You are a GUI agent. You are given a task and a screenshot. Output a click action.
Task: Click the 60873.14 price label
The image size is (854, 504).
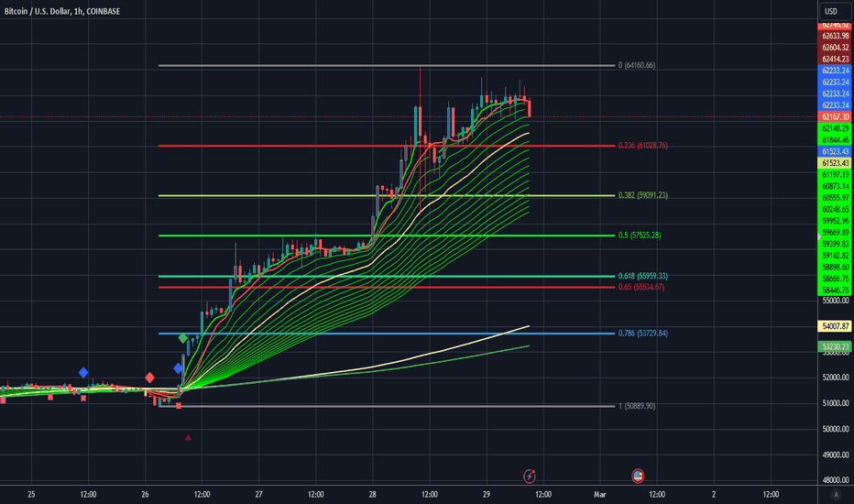click(836, 186)
